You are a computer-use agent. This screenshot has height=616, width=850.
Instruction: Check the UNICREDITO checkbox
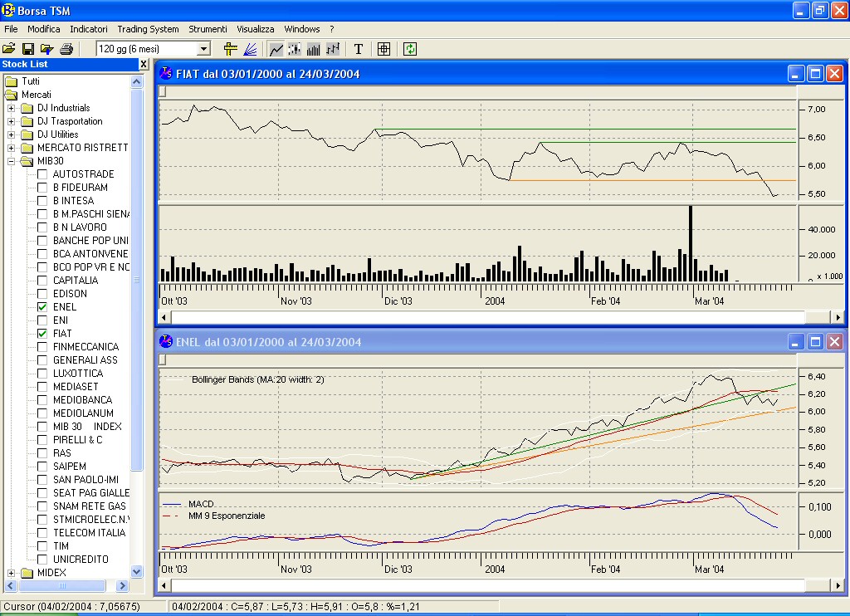(x=42, y=560)
